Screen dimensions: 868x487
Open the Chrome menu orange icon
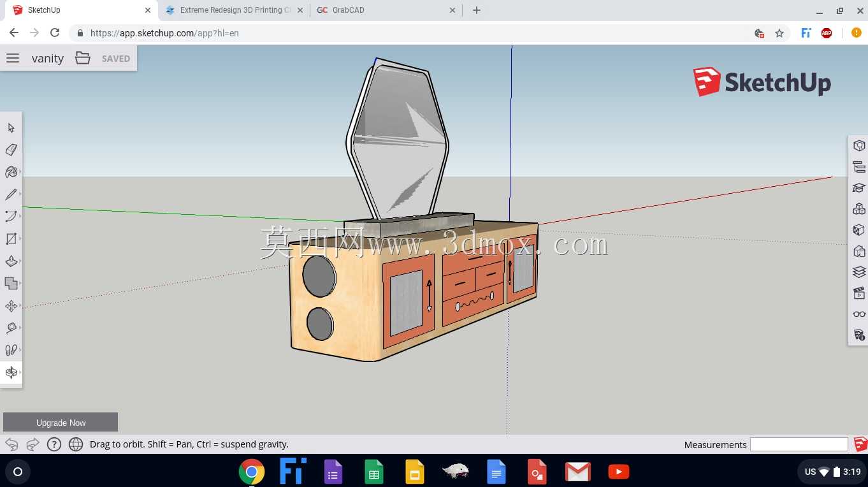click(x=856, y=33)
